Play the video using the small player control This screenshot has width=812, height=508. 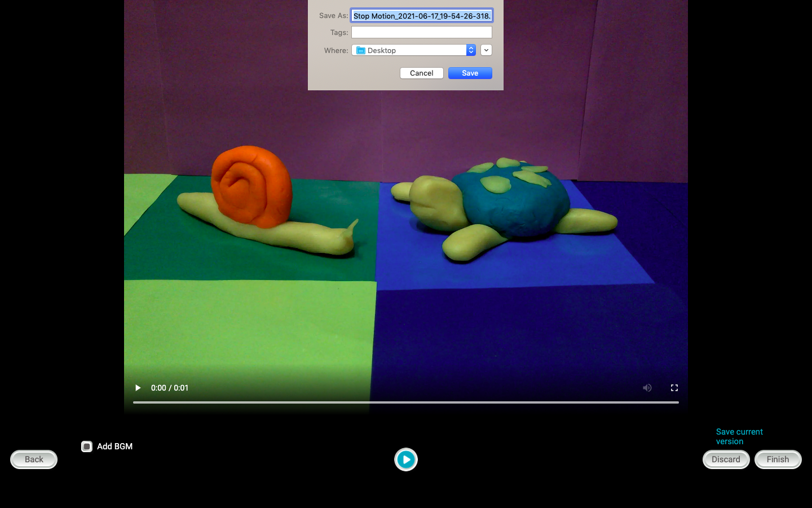pos(138,388)
